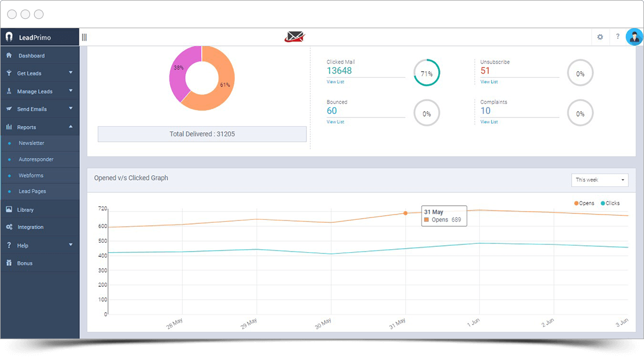Toggle Opens series in chart legend

pyautogui.click(x=585, y=203)
